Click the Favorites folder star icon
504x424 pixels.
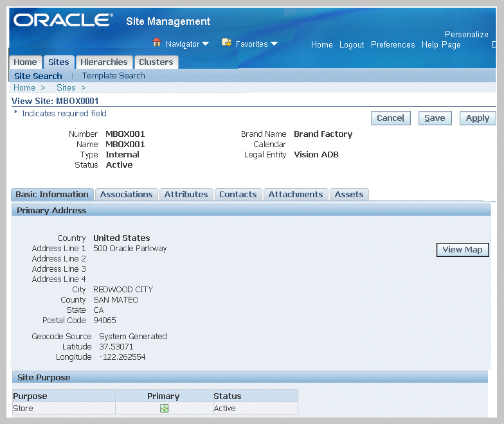click(226, 42)
